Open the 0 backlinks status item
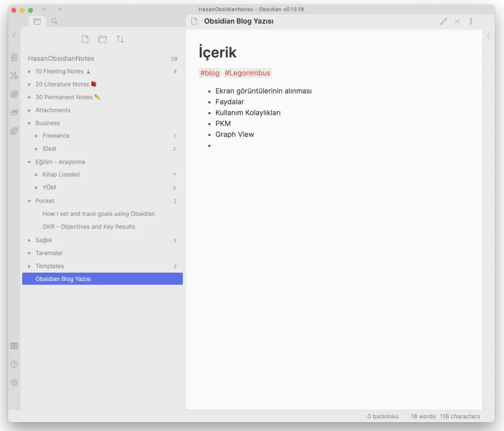The height and width of the screenshot is (431, 504). pyautogui.click(x=382, y=416)
